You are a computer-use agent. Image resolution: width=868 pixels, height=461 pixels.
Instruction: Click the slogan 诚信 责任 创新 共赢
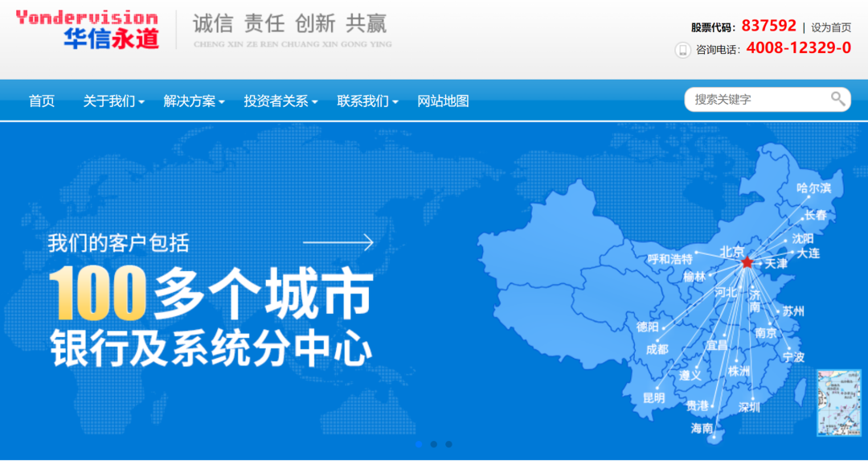click(289, 24)
